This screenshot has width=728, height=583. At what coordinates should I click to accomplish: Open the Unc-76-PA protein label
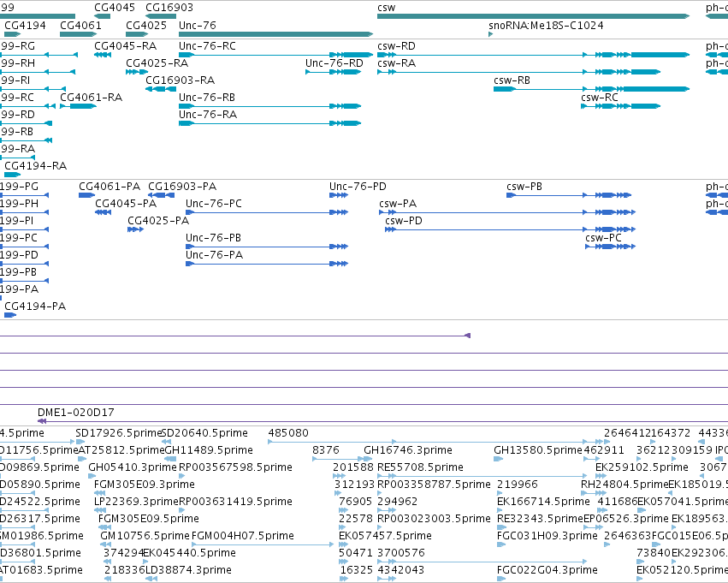tap(214, 255)
